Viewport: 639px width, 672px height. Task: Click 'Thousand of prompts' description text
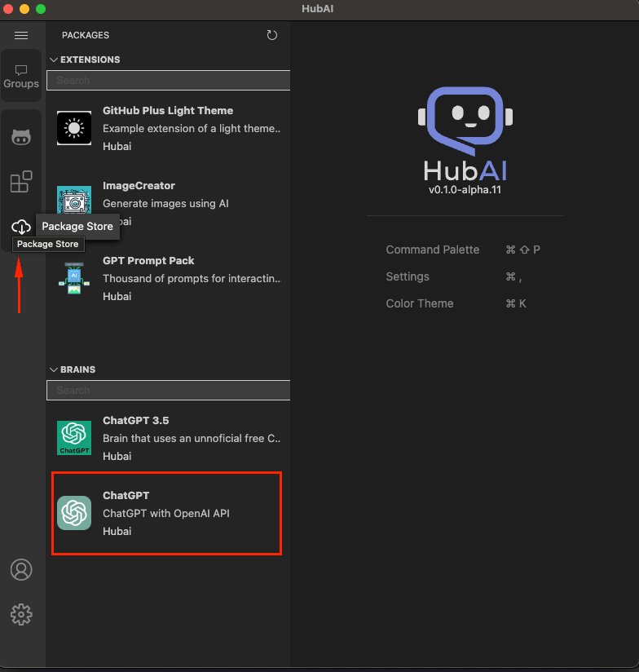click(x=192, y=279)
